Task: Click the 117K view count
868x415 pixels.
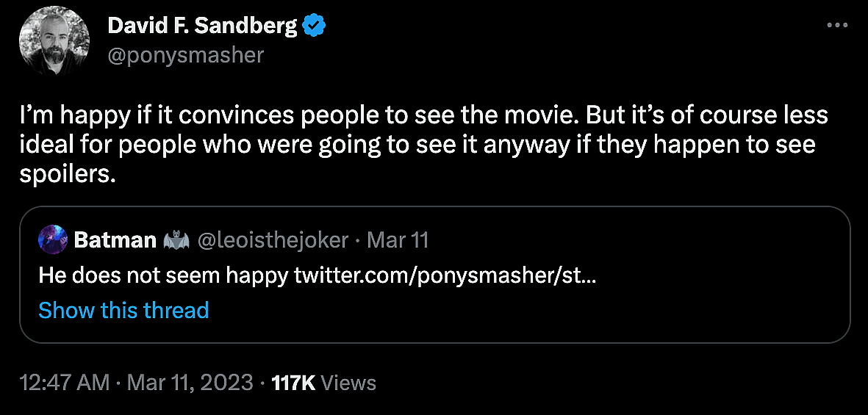Action: point(293,383)
